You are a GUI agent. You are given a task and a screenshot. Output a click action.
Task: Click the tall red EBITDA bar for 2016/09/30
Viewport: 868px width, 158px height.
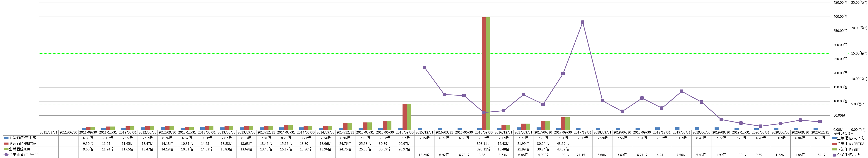click(484, 73)
